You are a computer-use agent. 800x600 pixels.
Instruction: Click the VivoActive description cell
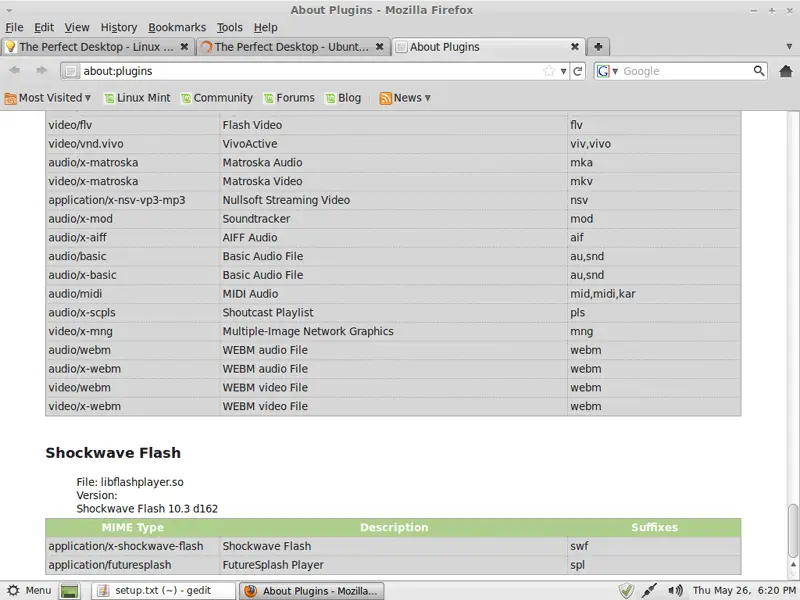click(x=393, y=144)
